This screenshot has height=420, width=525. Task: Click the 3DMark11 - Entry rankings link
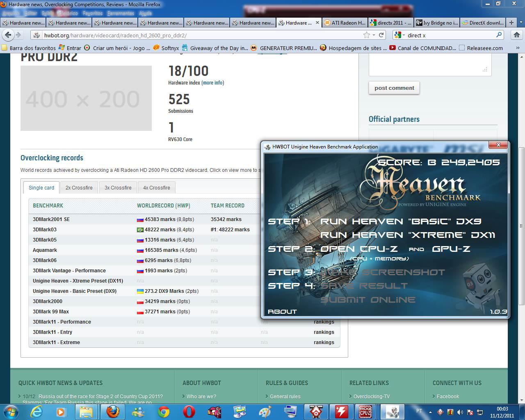pyautogui.click(x=324, y=332)
